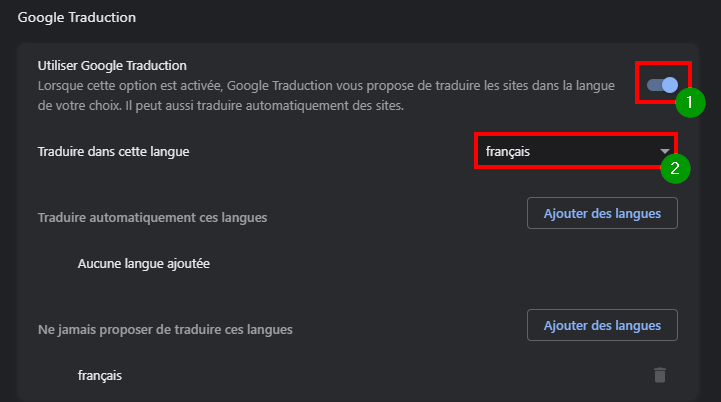Click the Traduire automatiquement ces langues label

tap(152, 218)
